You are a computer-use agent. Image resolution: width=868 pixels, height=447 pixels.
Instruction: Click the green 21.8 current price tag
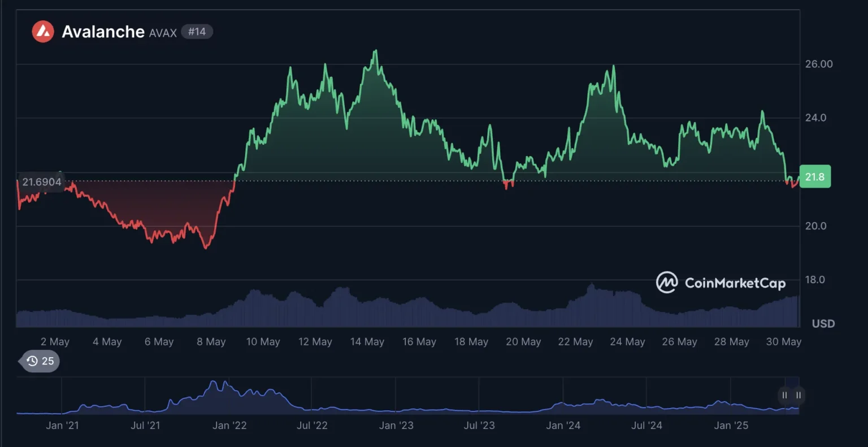point(815,176)
